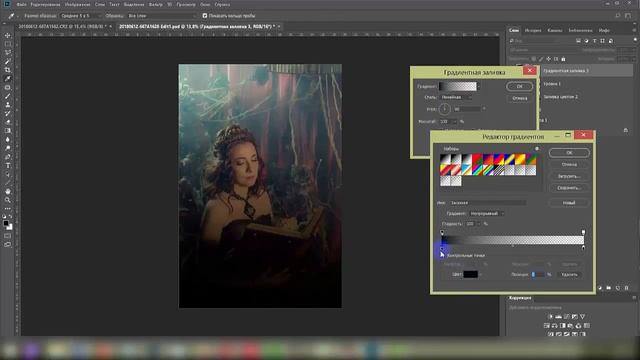Click foreground color swatch in toolbar
This screenshot has height=360, width=640.
pos(6,223)
